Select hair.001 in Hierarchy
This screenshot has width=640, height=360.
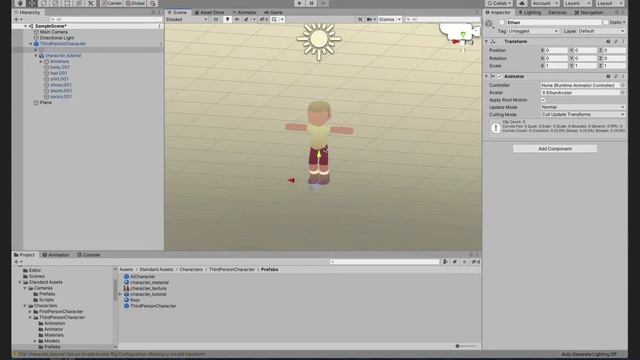click(x=59, y=73)
